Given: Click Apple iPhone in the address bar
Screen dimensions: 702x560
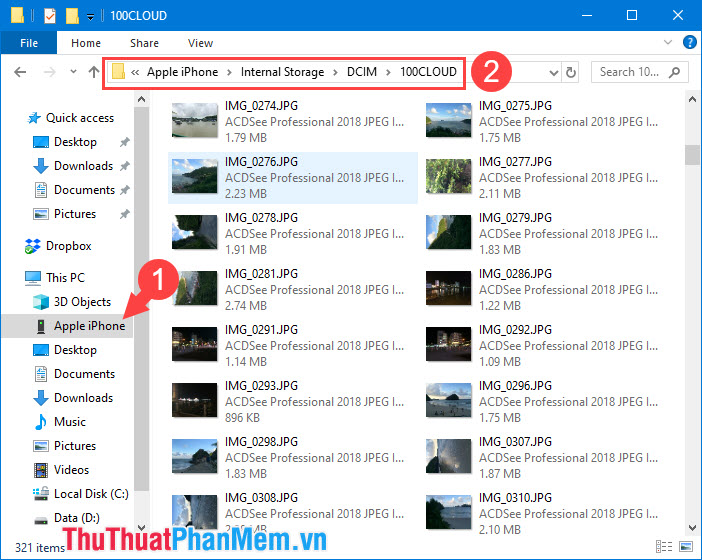Looking at the screenshot, I should pos(183,72).
